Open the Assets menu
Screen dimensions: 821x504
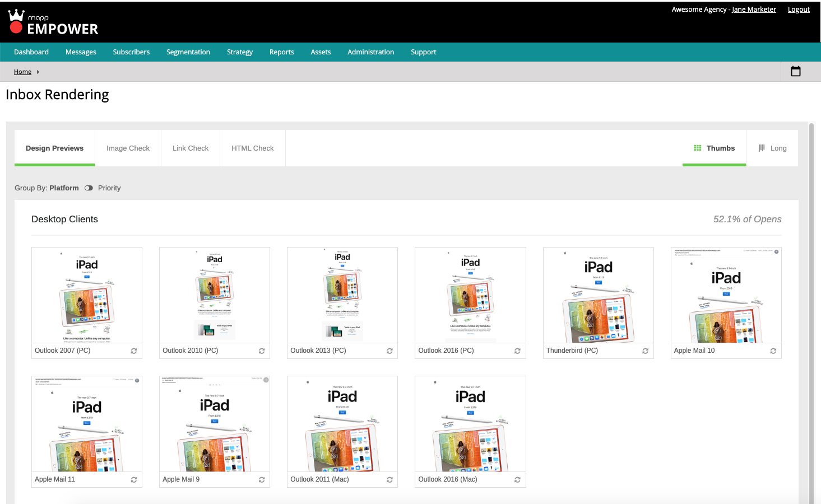point(321,52)
